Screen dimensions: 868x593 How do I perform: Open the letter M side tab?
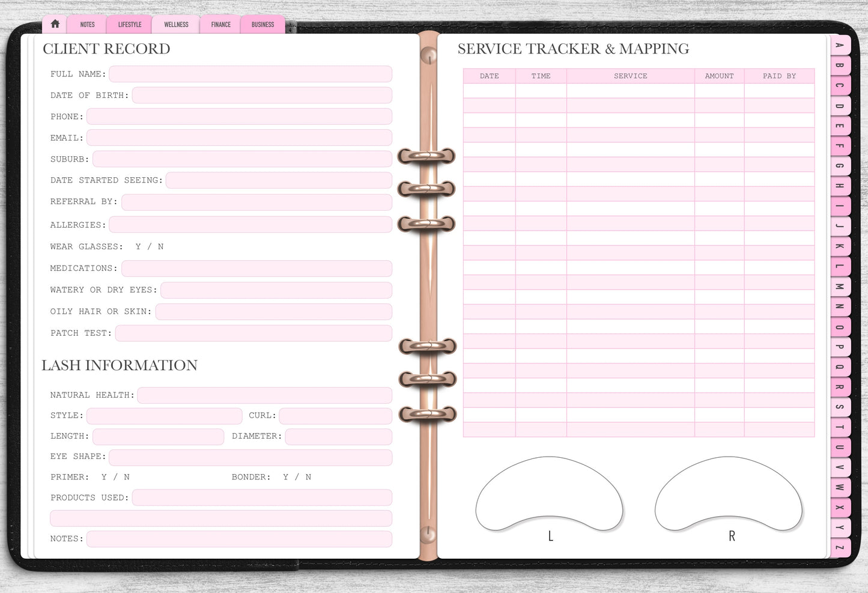(x=840, y=287)
